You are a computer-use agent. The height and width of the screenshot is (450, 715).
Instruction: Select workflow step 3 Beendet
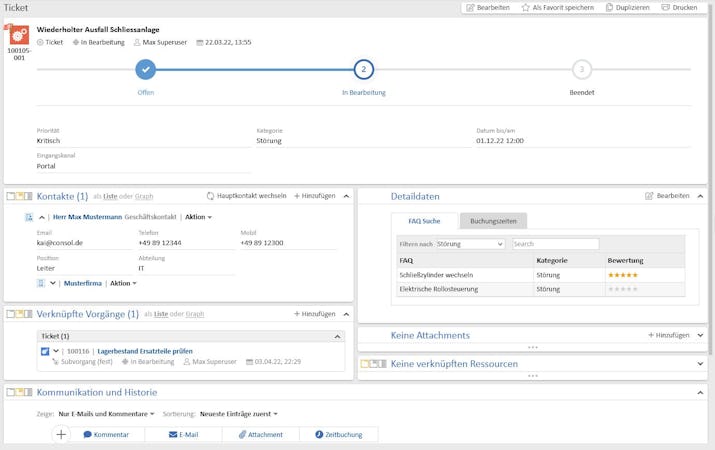[581, 70]
